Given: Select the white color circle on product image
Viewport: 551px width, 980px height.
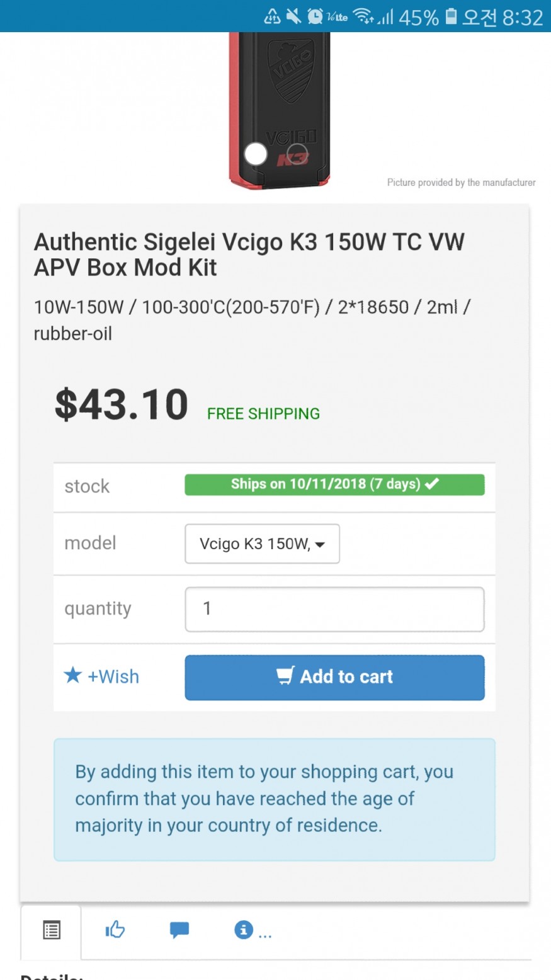Looking at the screenshot, I should (256, 154).
